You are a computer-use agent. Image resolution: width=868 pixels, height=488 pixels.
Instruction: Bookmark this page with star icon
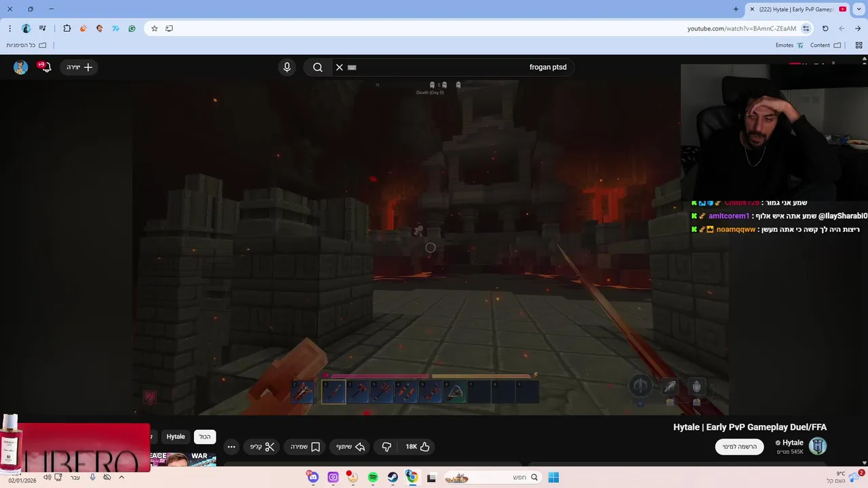pos(155,28)
